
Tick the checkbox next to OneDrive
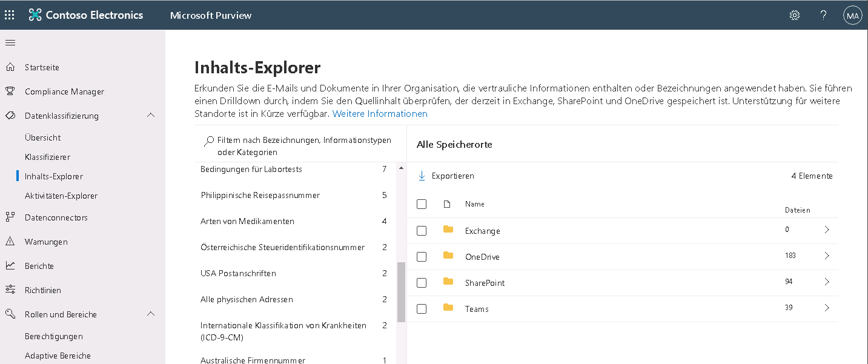(x=422, y=256)
